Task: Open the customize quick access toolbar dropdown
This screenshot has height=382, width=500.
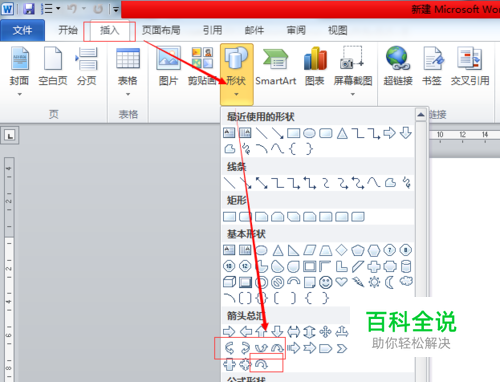Action: coord(116,9)
